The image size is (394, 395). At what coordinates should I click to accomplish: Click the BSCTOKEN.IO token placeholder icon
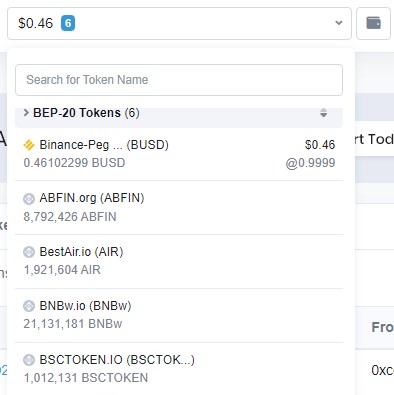(29, 360)
